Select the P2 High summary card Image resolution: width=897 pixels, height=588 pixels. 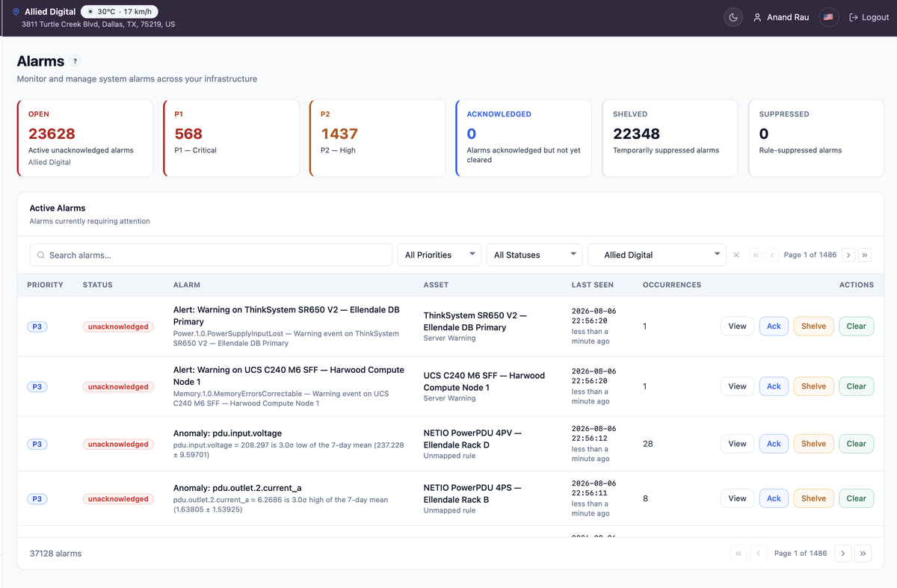tap(377, 138)
